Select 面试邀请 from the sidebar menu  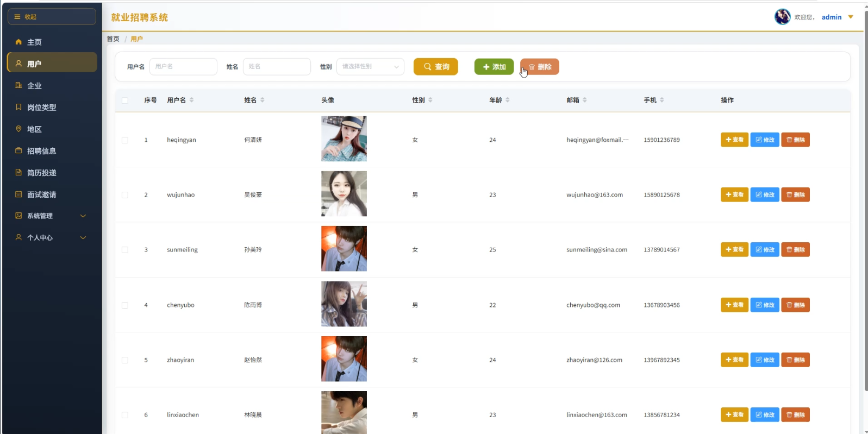pos(52,194)
